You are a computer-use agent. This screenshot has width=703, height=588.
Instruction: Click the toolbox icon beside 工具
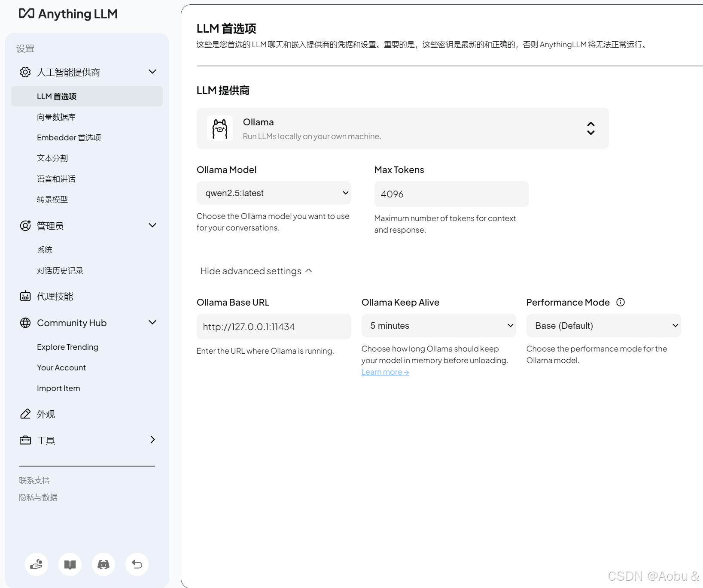pyautogui.click(x=25, y=440)
